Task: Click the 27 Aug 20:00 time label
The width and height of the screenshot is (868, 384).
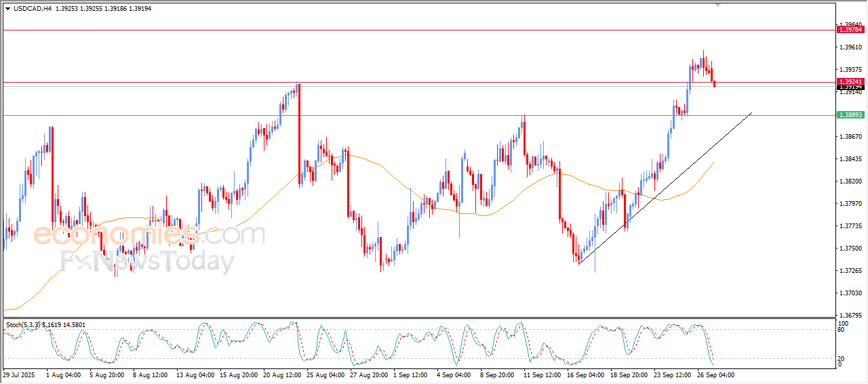Action: click(369, 374)
